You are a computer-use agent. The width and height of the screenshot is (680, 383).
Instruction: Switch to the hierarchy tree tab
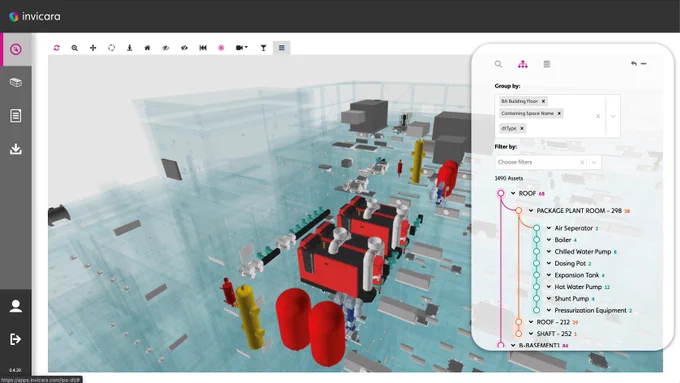523,64
